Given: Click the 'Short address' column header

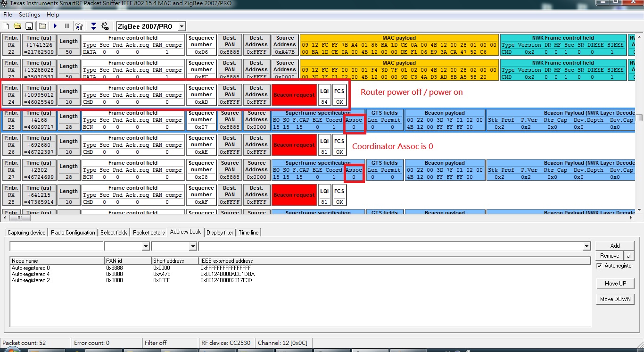Looking at the screenshot, I should [175, 261].
